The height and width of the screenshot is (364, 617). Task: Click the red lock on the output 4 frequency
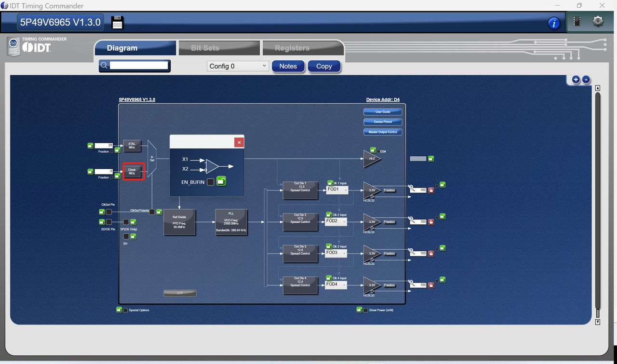point(431,285)
